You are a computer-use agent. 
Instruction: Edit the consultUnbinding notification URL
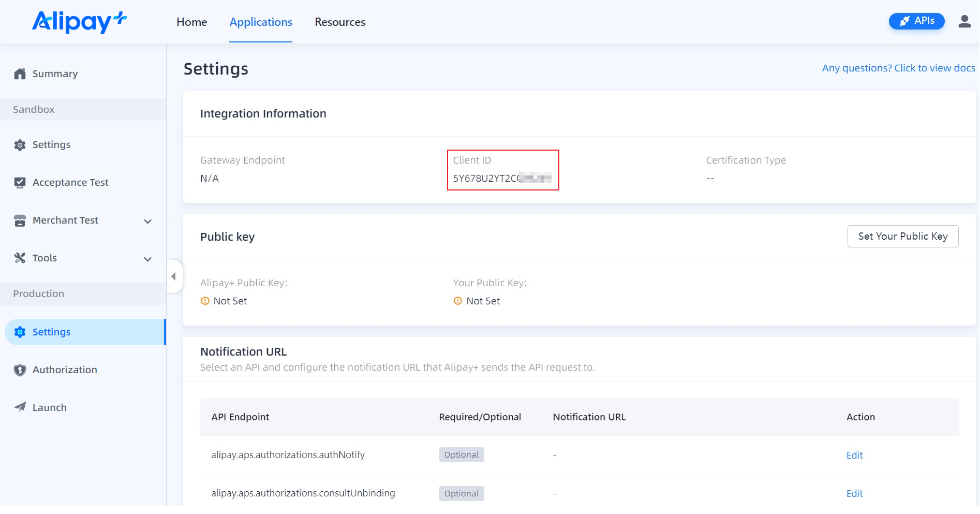pos(854,494)
